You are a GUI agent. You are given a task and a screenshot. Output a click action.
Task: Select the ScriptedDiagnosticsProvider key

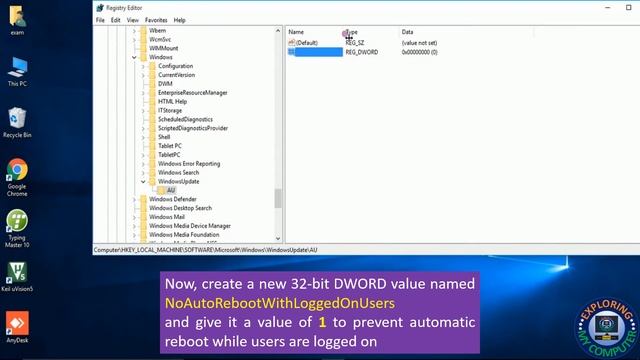point(193,128)
